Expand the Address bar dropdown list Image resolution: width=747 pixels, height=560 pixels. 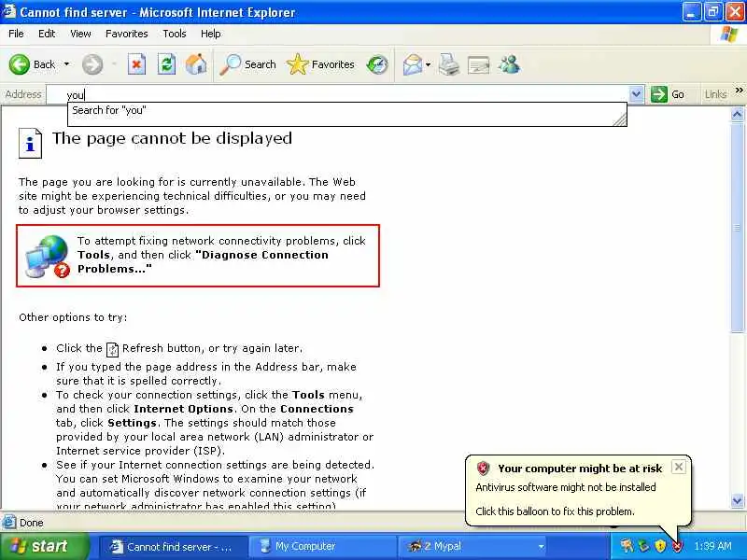click(636, 94)
